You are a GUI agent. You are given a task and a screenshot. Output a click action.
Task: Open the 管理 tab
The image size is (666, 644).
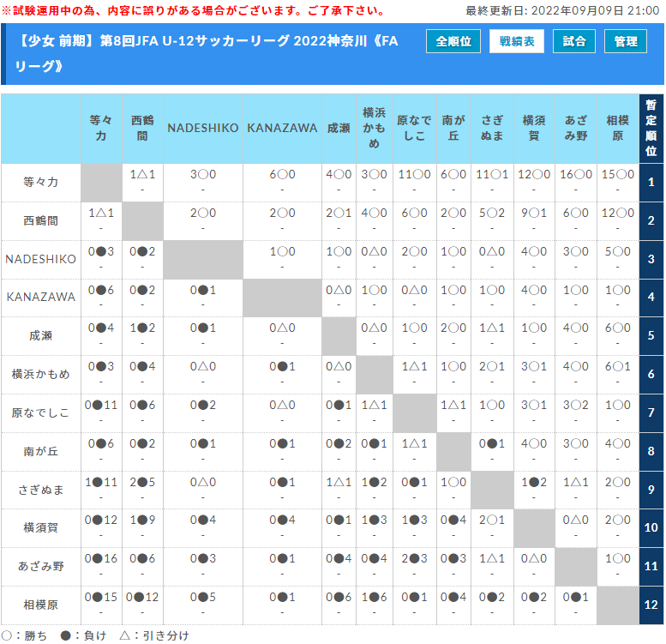point(625,41)
